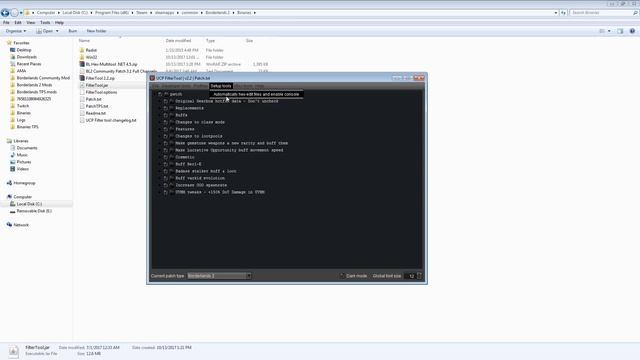Open Explorer's Tools menu

pyautogui.click(x=45, y=23)
